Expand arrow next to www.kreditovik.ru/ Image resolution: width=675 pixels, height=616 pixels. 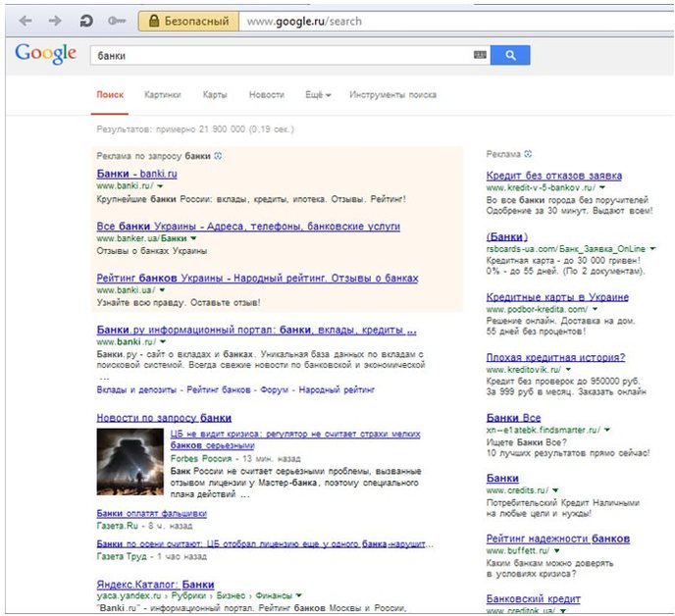click(x=568, y=370)
